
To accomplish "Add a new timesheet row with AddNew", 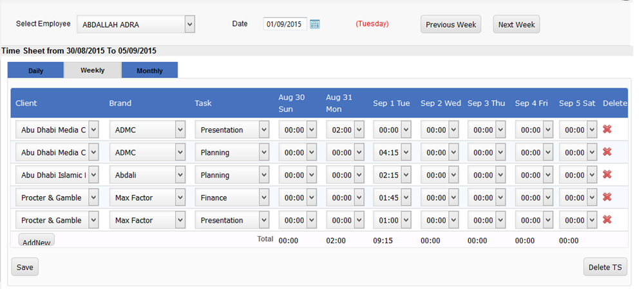I will pos(37,240).
